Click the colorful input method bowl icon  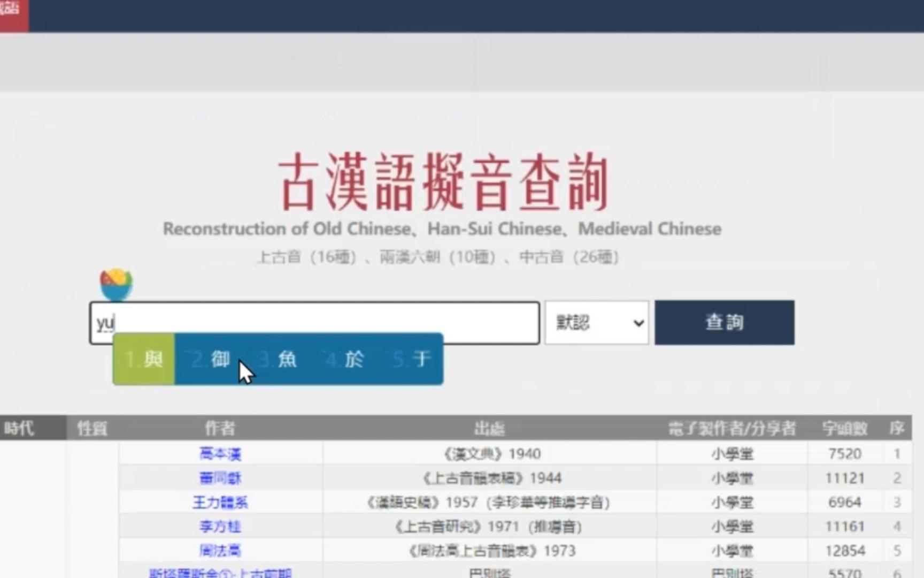116,285
